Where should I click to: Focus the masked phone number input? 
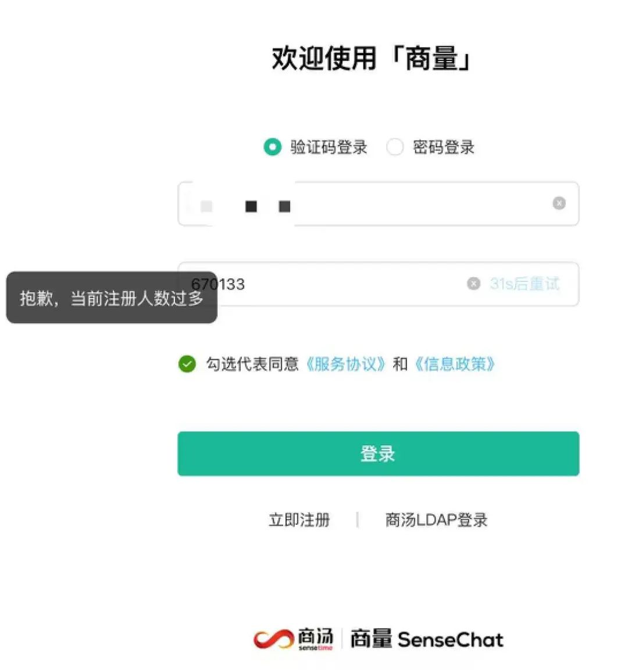point(378,203)
